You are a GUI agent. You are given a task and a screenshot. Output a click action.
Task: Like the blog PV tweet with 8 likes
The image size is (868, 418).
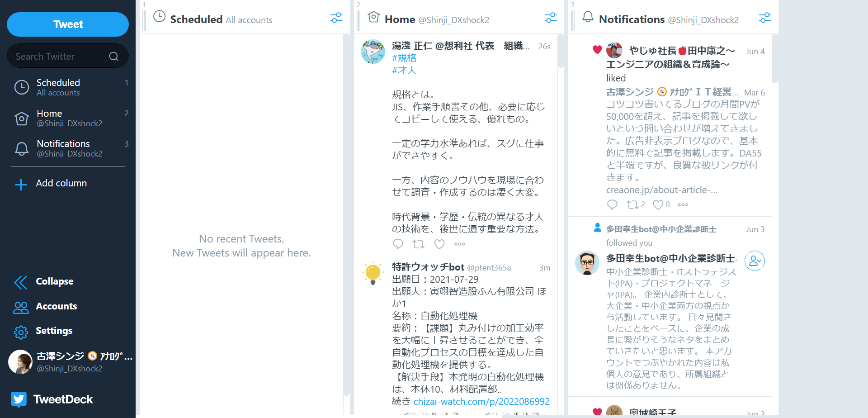tap(661, 205)
